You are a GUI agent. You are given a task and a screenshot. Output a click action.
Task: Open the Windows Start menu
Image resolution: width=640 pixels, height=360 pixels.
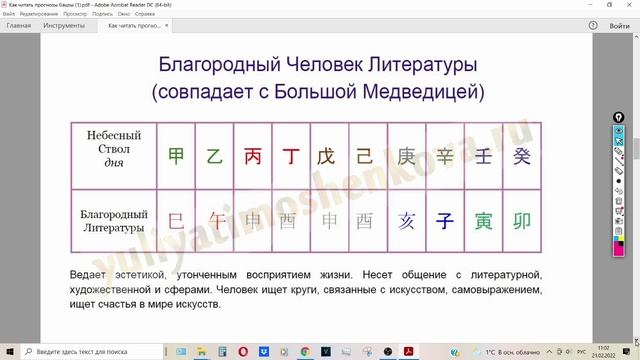pyautogui.click(x=10, y=351)
